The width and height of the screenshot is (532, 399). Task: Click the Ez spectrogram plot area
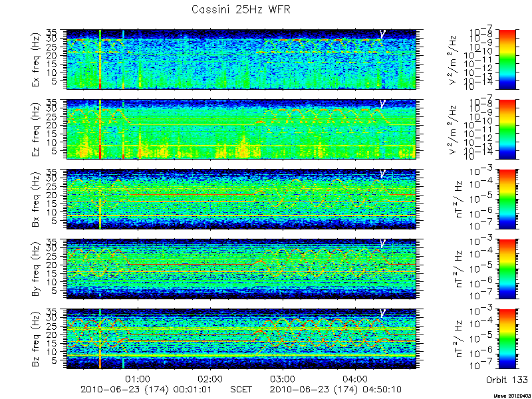click(241, 129)
